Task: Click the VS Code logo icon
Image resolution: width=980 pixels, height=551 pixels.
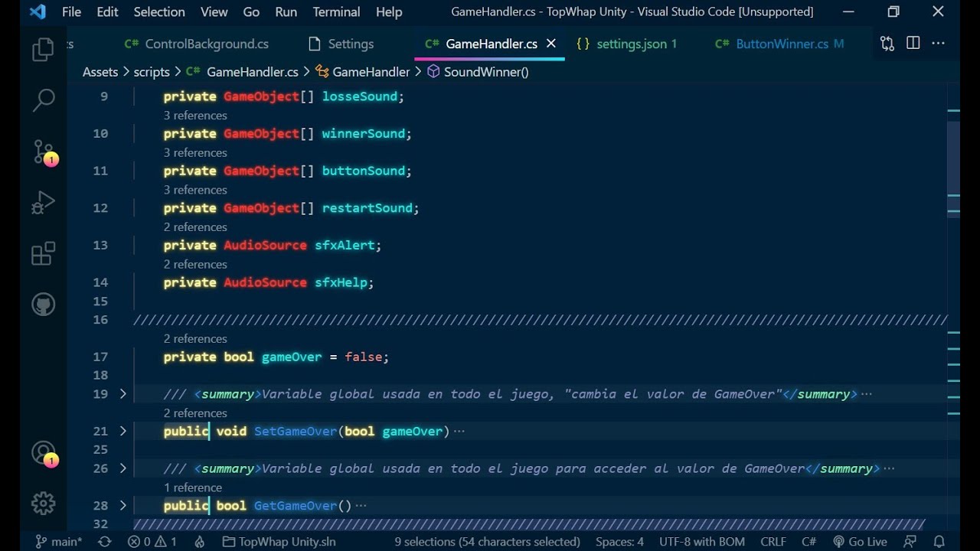Action: pos(37,12)
